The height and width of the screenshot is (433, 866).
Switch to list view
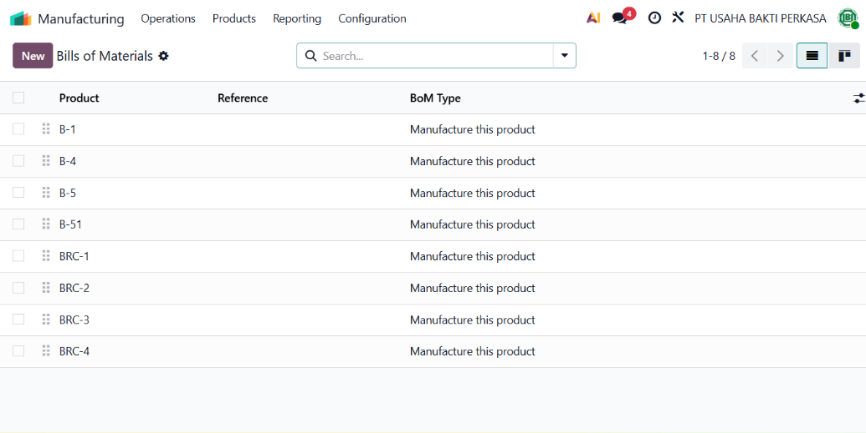(812, 56)
